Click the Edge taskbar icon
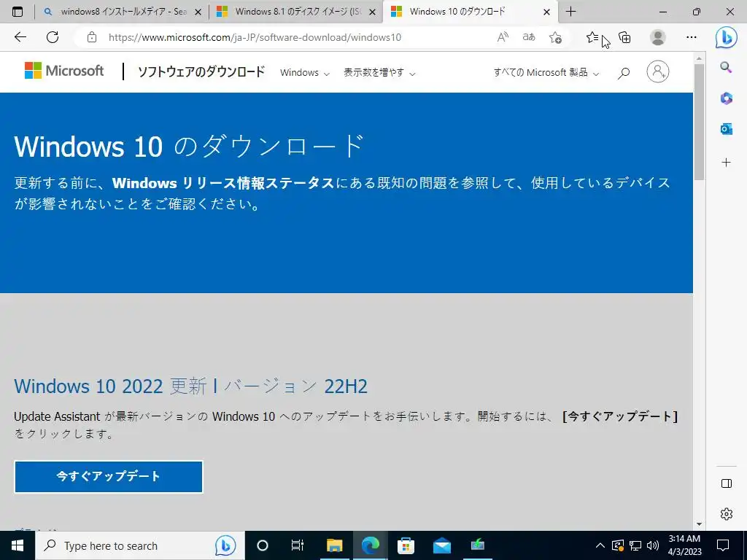The width and height of the screenshot is (747, 560). tap(370, 545)
